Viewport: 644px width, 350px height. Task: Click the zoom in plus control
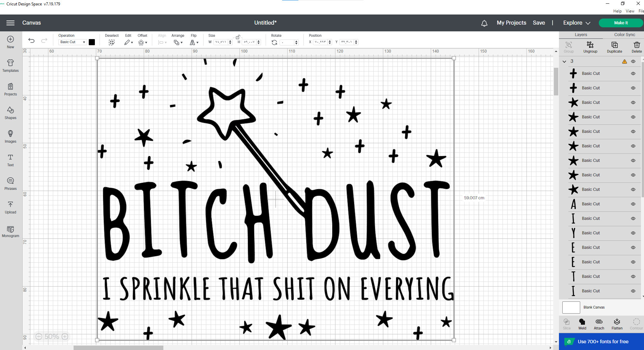coord(64,336)
